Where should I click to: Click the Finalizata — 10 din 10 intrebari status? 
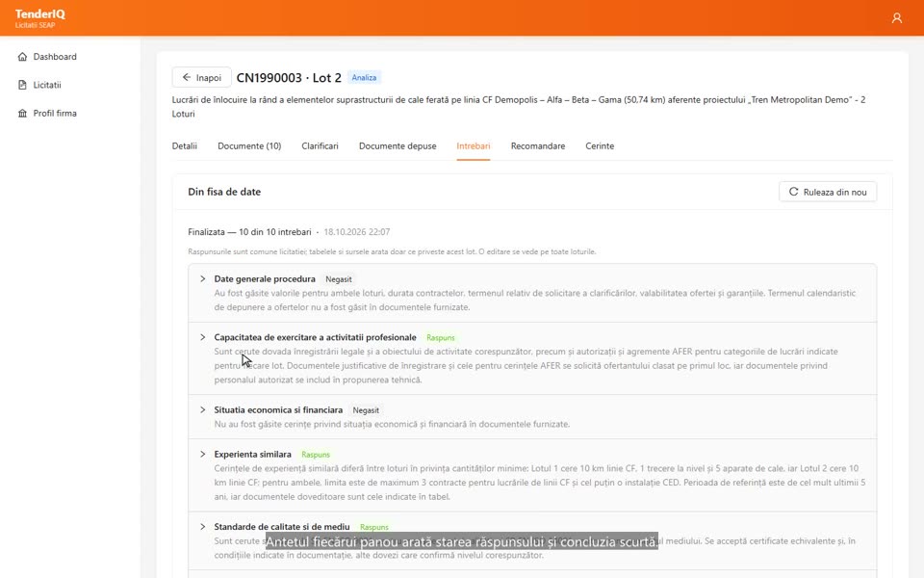[x=250, y=232]
